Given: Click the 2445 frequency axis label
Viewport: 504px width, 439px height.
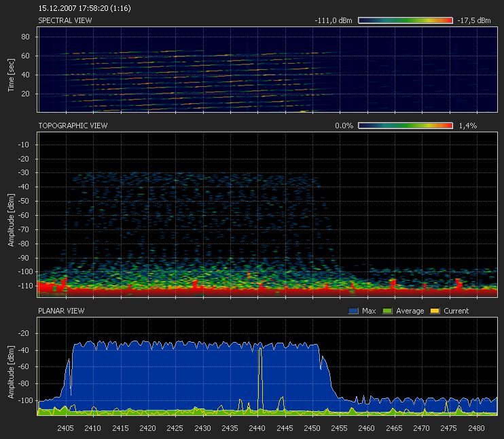Looking at the screenshot, I should pos(285,428).
